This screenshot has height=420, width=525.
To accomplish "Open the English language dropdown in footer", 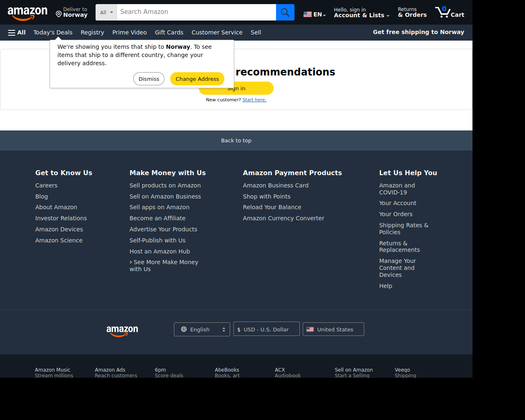I will pos(202,329).
